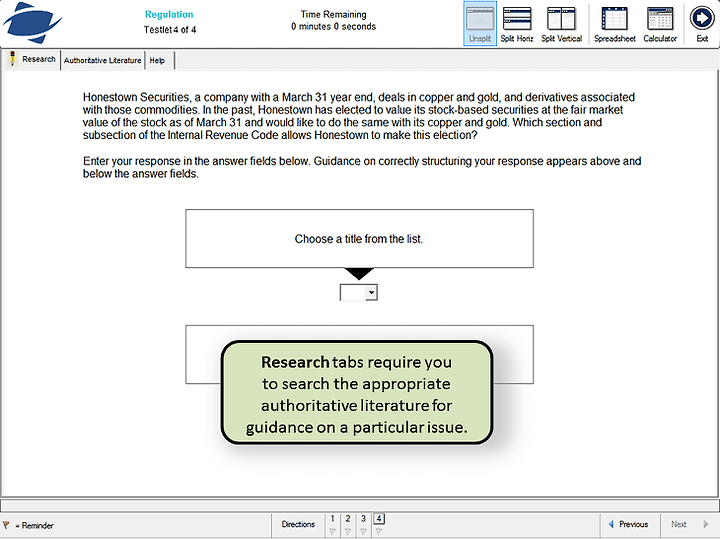
Task: Click the Reminder flag legend icon
Action: (6, 525)
